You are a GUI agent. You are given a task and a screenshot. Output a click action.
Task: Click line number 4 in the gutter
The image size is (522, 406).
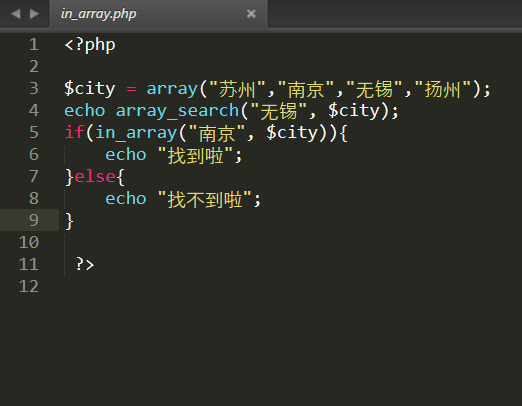(x=34, y=110)
